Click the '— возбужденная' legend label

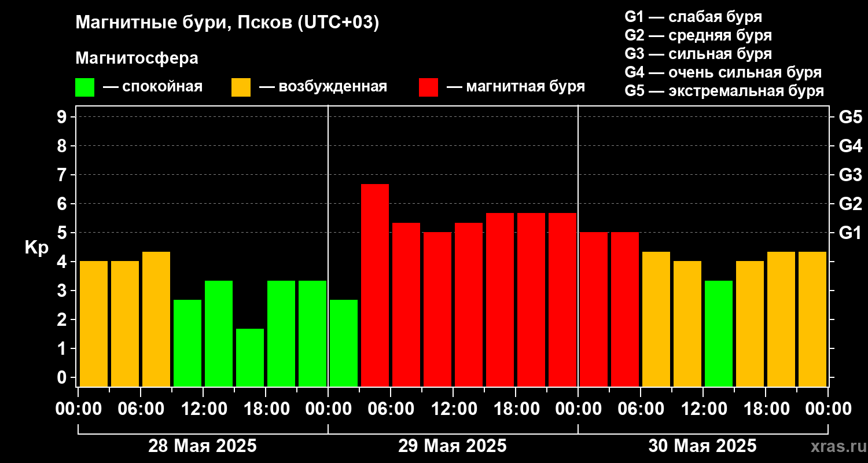pos(323,87)
